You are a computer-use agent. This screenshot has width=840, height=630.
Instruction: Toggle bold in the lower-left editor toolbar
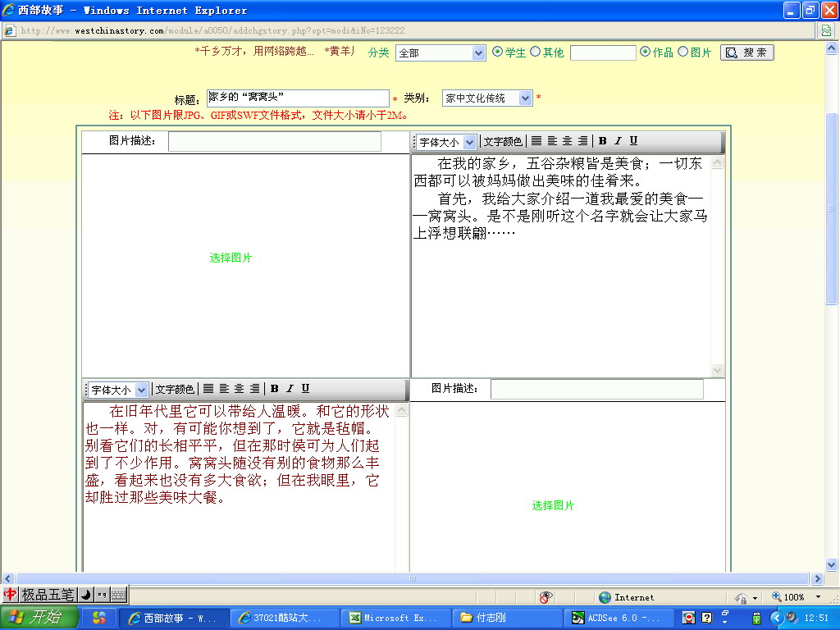point(275,389)
